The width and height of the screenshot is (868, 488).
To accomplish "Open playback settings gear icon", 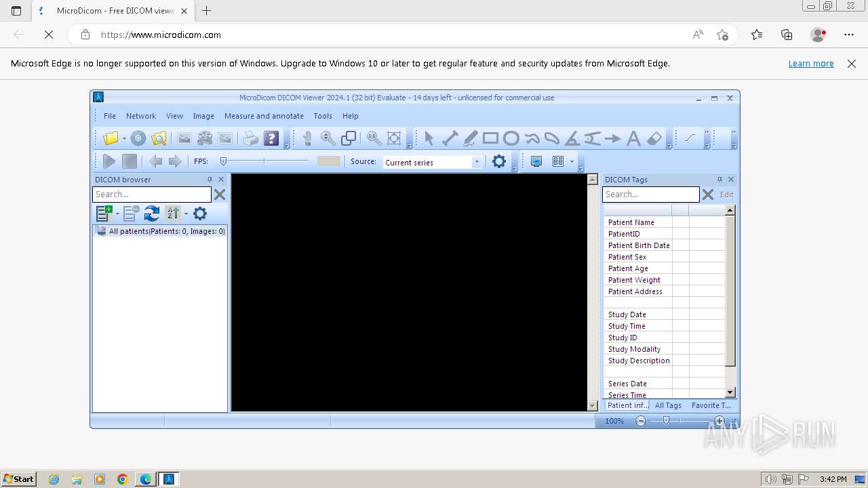I will pyautogui.click(x=499, y=161).
